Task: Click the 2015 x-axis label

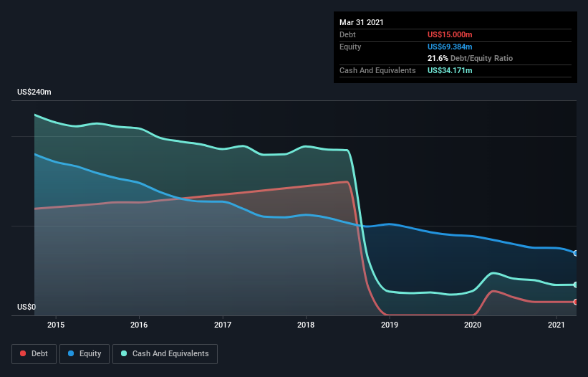Action: coord(56,325)
